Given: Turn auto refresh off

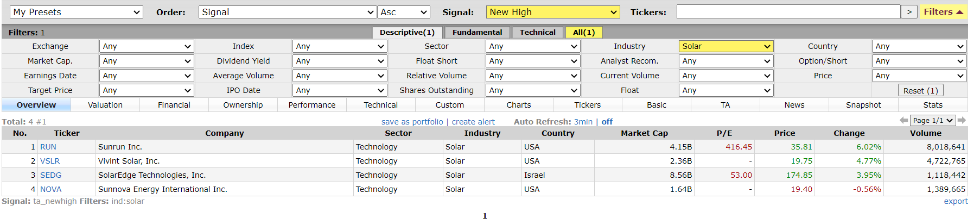Looking at the screenshot, I should point(607,122).
